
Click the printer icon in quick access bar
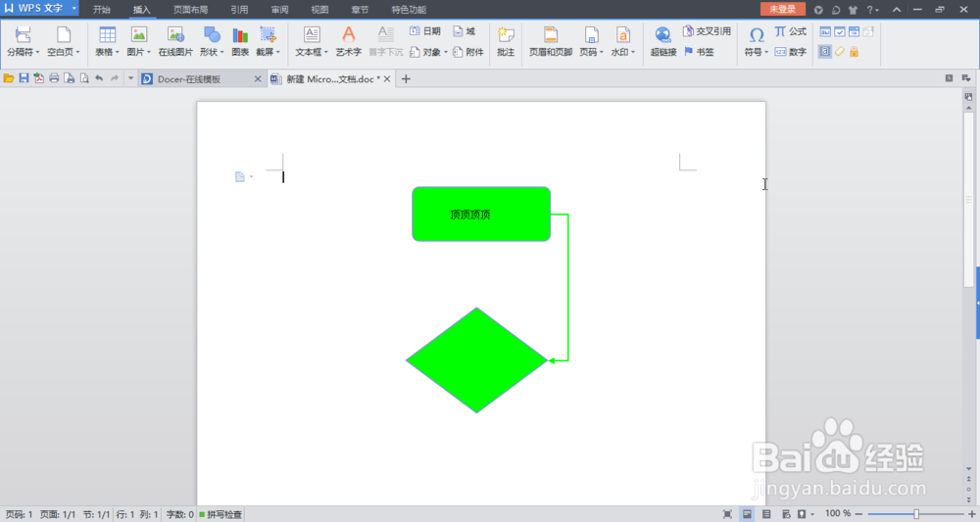pos(54,78)
